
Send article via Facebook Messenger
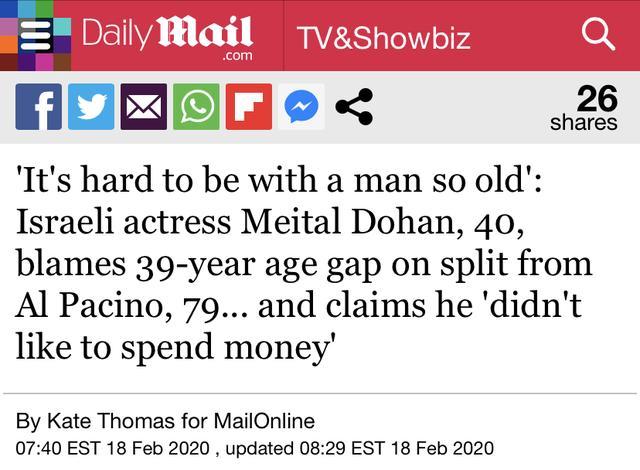tap(301, 108)
